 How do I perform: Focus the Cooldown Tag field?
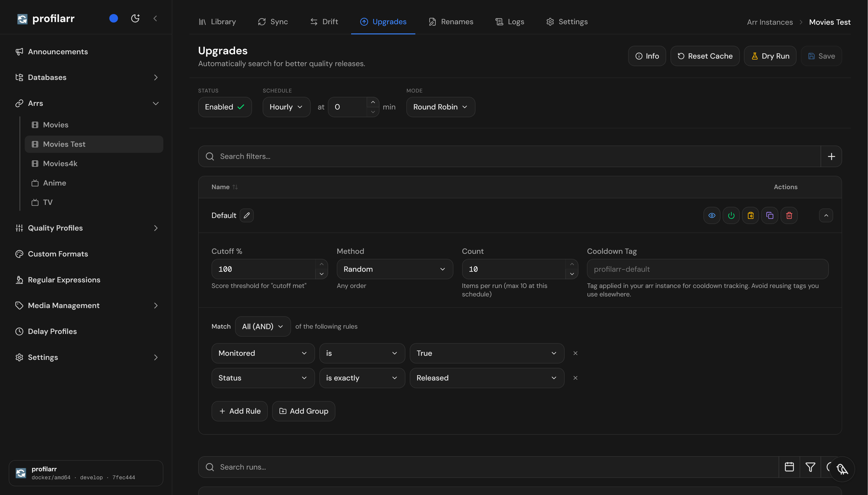(x=707, y=269)
